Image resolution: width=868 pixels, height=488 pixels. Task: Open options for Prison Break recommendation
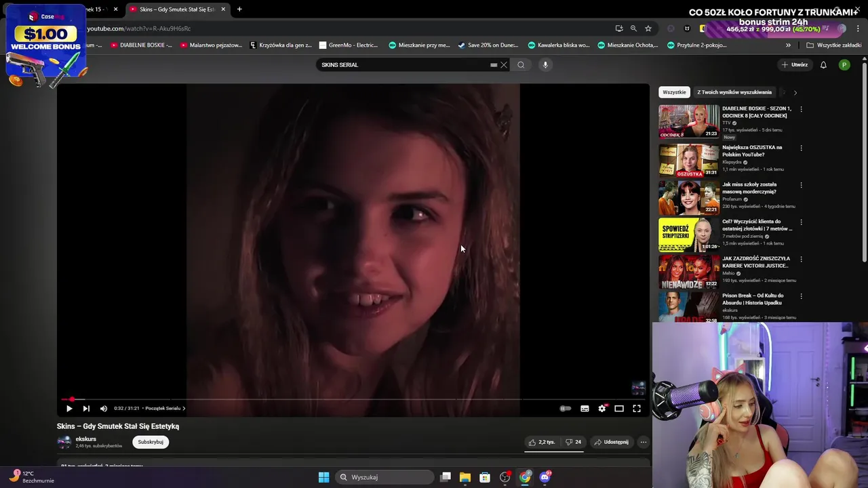click(x=801, y=296)
